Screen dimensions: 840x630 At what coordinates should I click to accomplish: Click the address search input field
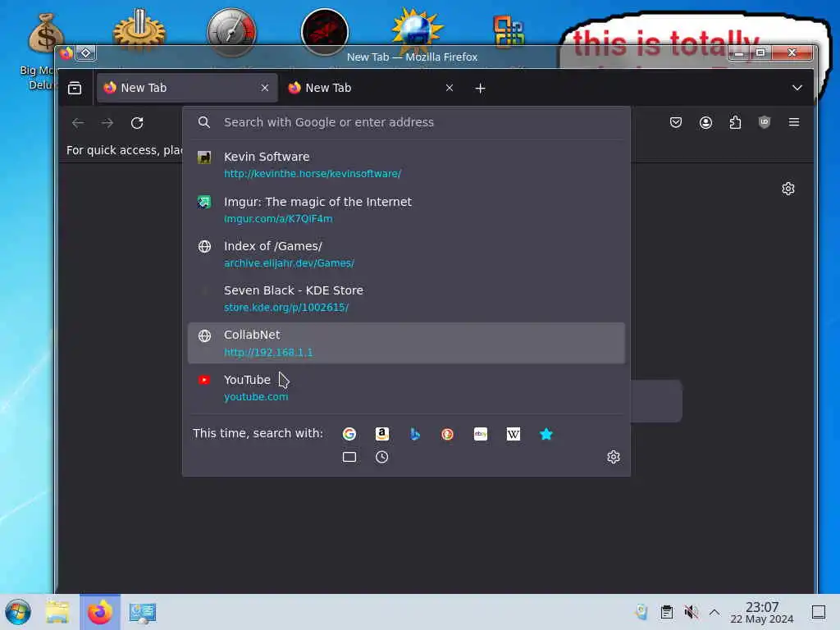click(x=406, y=122)
